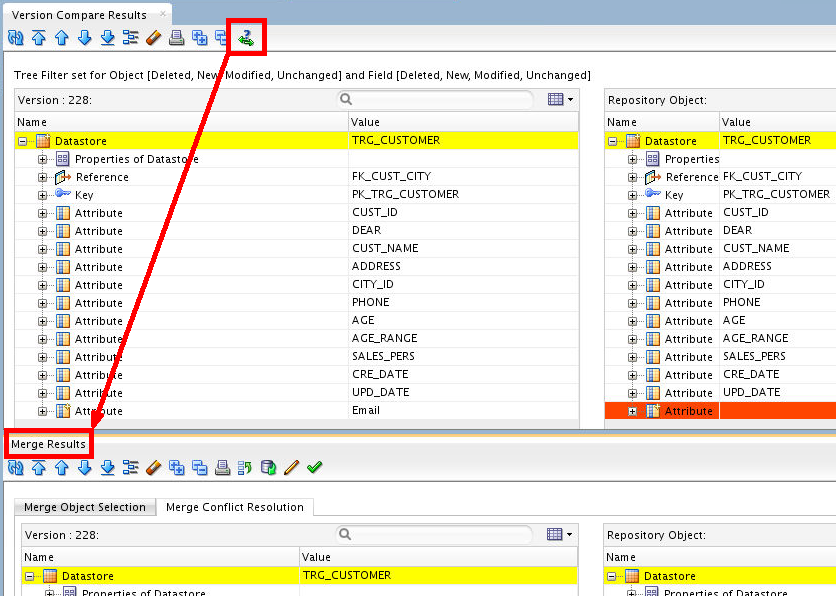Open tree filter in Merge Results toolbar

130,468
